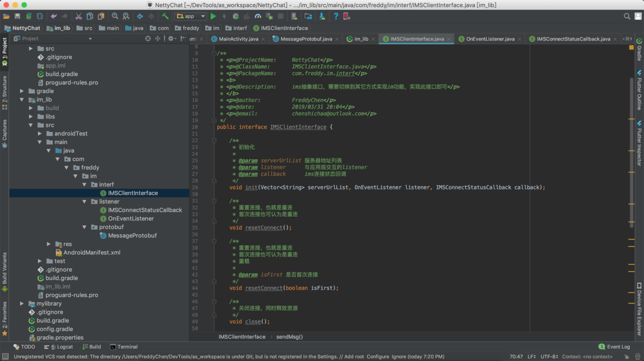
Task: Profile the app with the profiler icon
Action: pyautogui.click(x=258, y=16)
